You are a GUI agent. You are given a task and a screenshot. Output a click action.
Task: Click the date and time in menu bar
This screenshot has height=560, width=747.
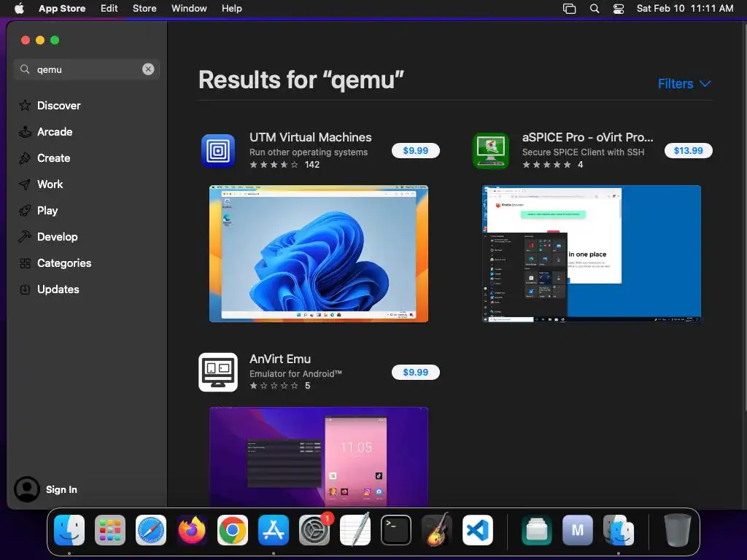click(685, 9)
